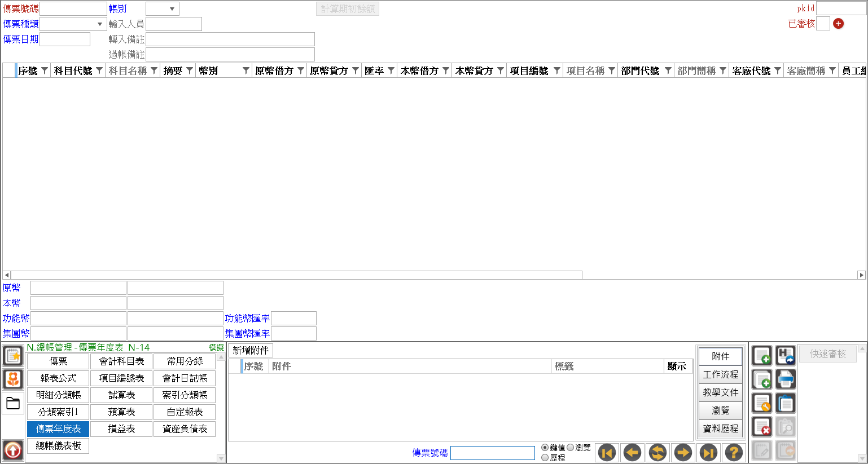Switch to the 資料歷程 tab

pyautogui.click(x=721, y=428)
